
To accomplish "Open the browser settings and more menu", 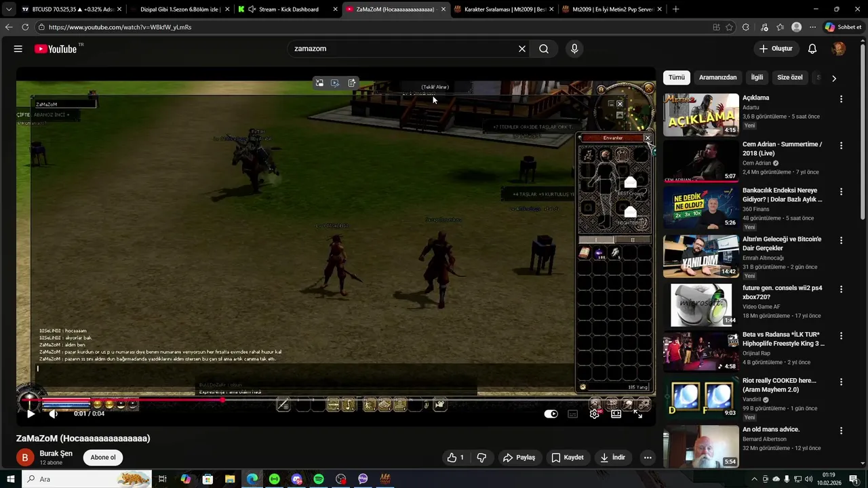I will [812, 27].
